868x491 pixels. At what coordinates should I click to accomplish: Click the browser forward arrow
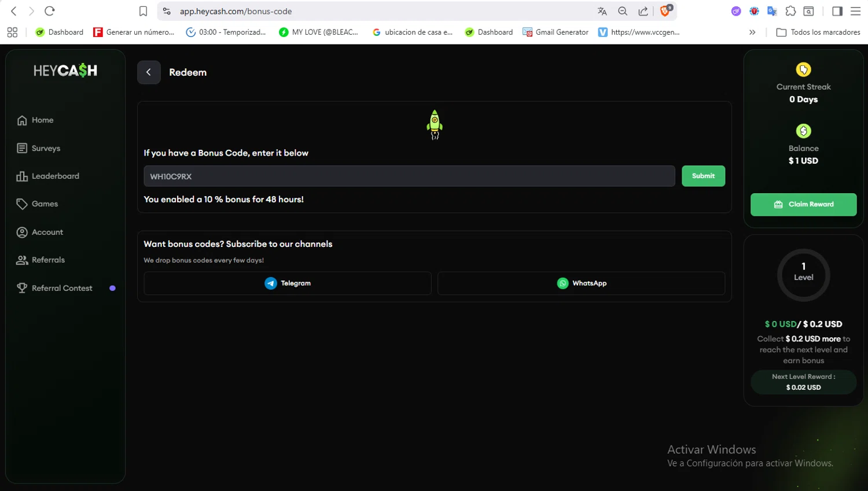[x=32, y=11]
